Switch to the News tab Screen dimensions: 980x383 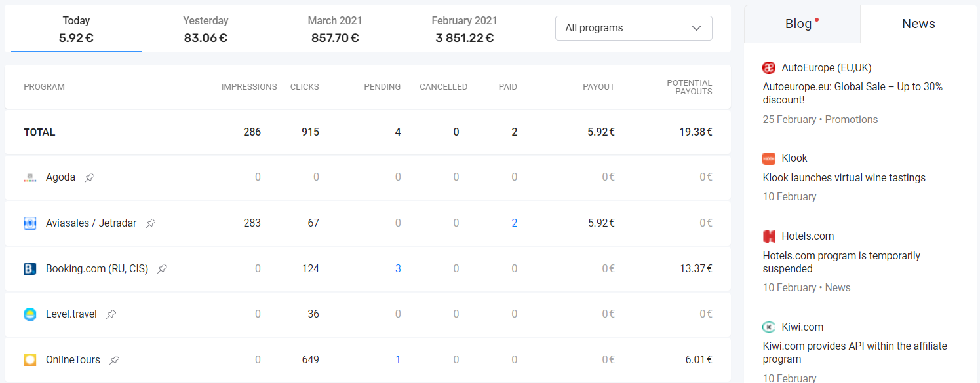pos(918,24)
